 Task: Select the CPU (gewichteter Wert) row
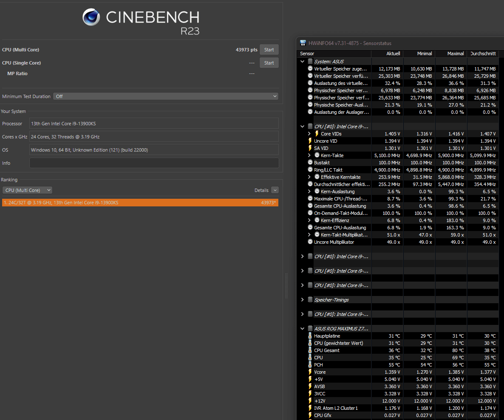pyautogui.click(x=398, y=343)
